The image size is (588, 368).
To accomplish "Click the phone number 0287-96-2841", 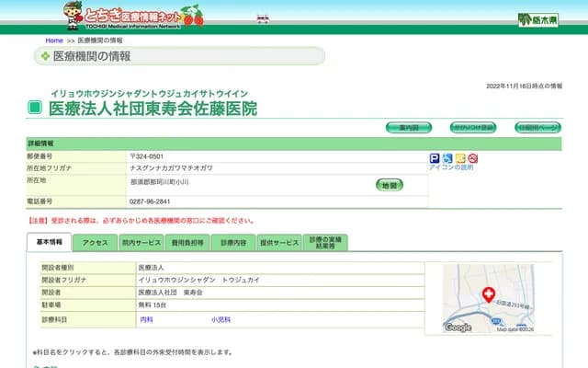I will tap(150, 201).
